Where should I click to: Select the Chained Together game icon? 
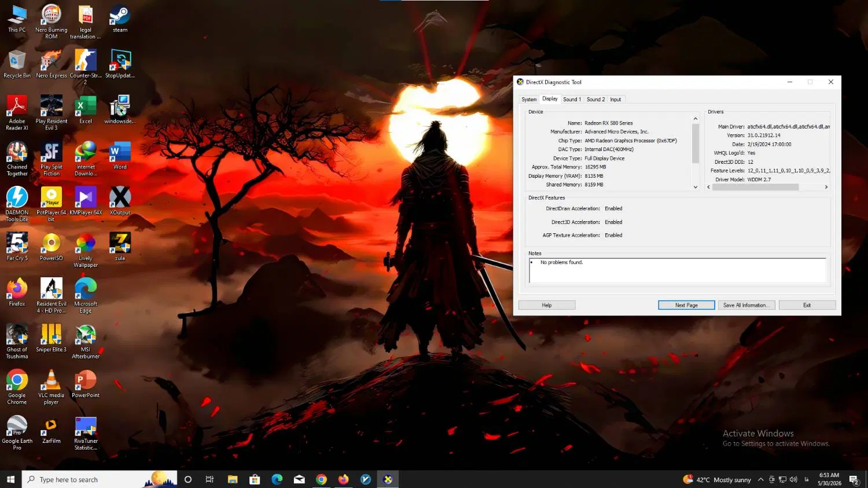pyautogui.click(x=17, y=159)
